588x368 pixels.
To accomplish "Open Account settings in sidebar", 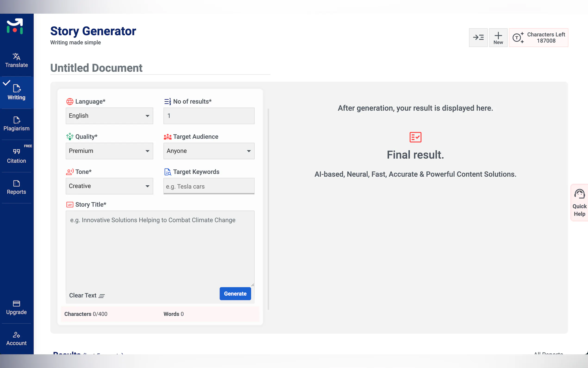I will click(x=16, y=339).
